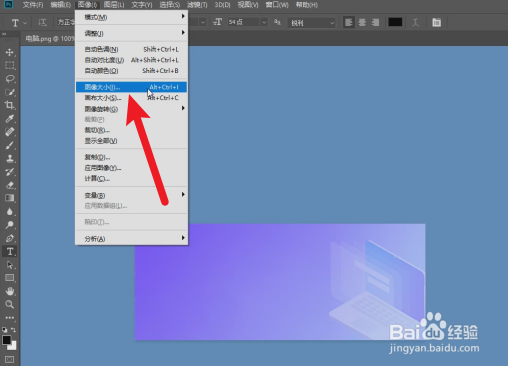Create warped text from options bar

point(415,22)
